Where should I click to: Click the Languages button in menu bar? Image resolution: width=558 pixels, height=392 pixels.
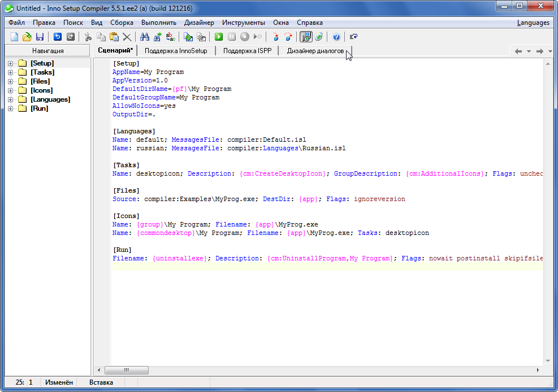tap(533, 23)
